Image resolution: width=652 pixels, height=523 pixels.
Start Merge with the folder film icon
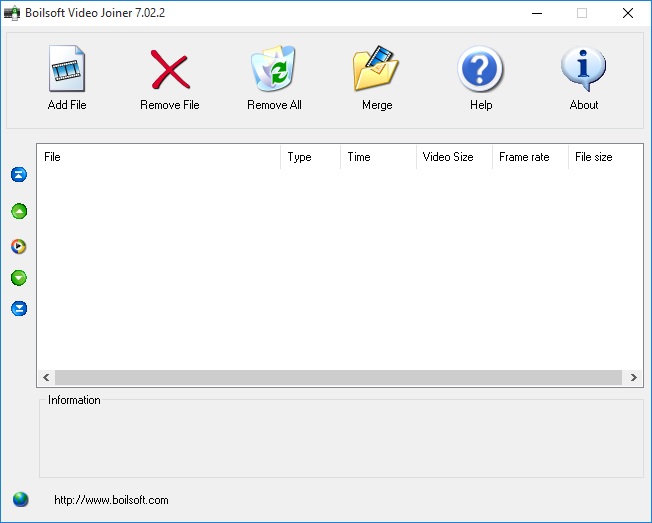click(x=376, y=68)
